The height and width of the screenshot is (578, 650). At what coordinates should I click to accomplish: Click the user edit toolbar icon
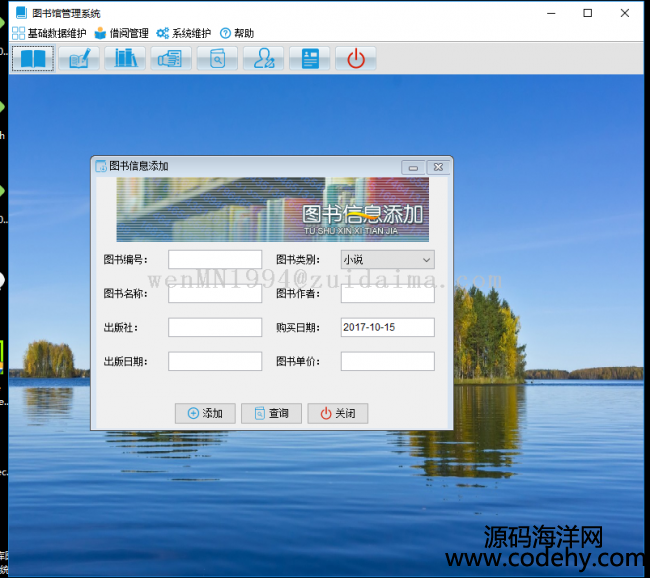coord(264,58)
